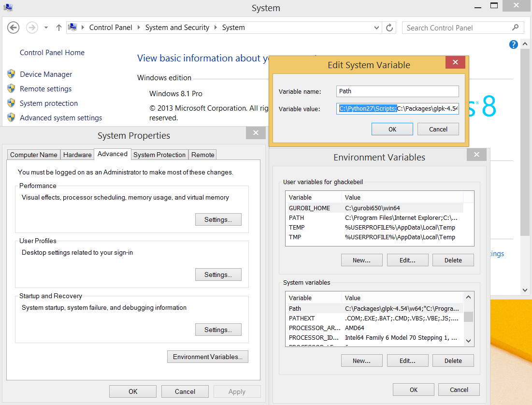This screenshot has width=532, height=405.
Task: Open Performance Settings button
Action: (x=218, y=219)
